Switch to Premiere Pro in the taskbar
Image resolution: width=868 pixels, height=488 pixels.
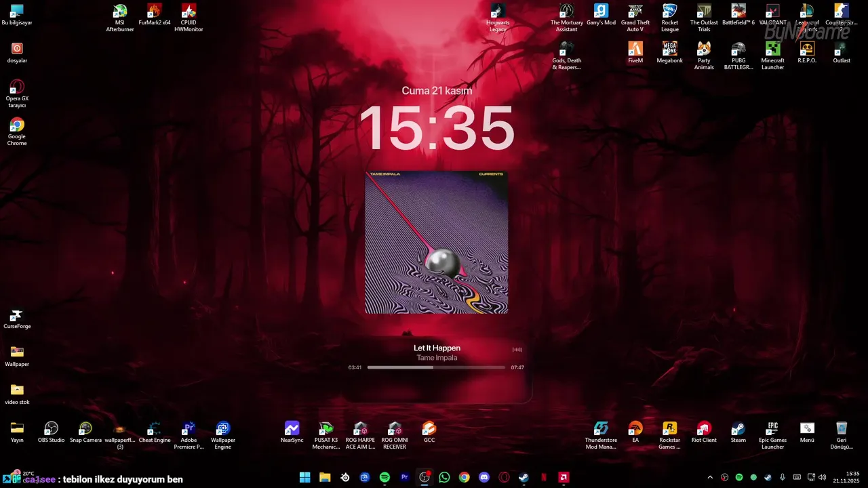pyautogui.click(x=405, y=477)
